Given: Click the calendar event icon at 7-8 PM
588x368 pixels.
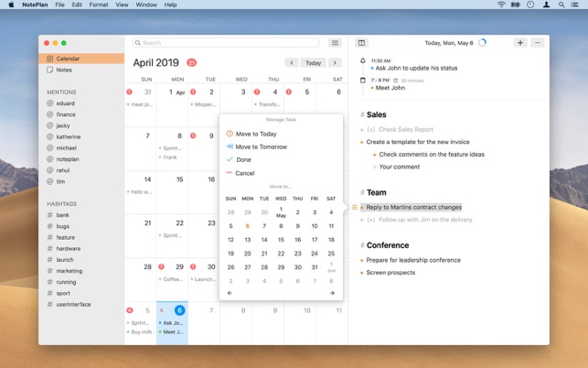Looking at the screenshot, I should tap(363, 80).
